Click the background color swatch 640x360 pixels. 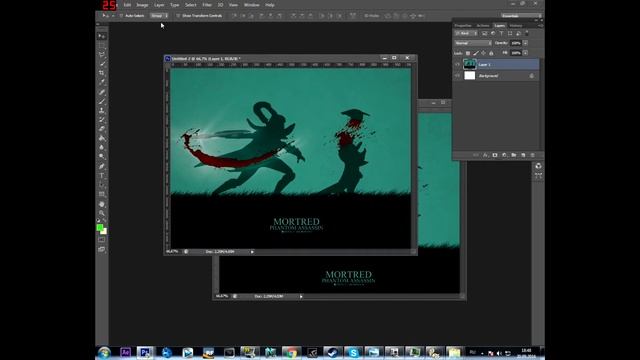(104, 231)
